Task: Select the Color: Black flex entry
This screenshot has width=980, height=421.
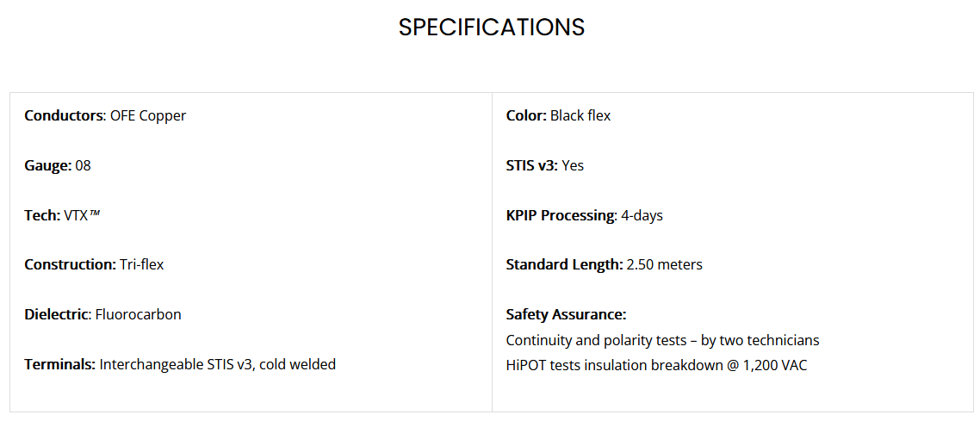Action: pyautogui.click(x=558, y=115)
